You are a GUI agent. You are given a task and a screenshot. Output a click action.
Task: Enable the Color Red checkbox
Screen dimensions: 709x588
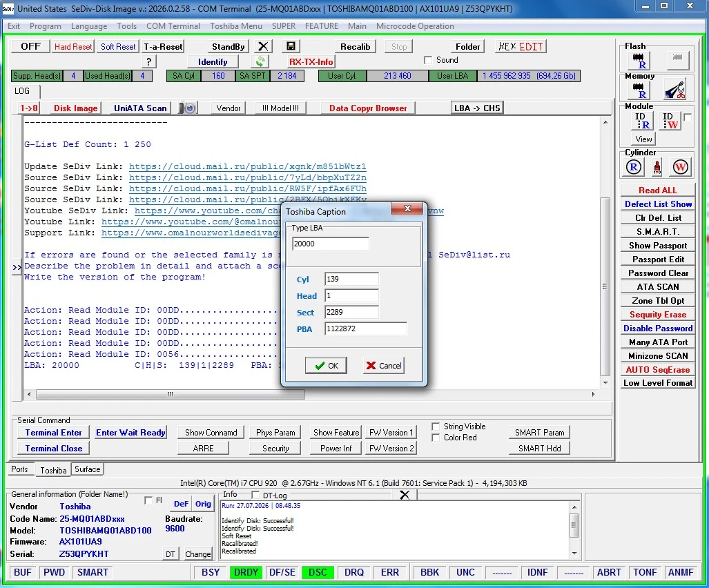pyautogui.click(x=436, y=438)
